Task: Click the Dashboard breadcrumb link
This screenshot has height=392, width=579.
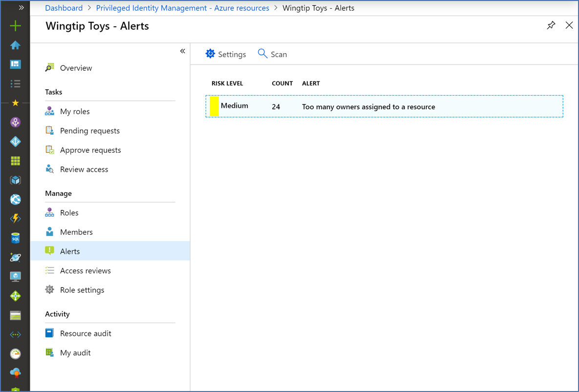Action: [64, 8]
